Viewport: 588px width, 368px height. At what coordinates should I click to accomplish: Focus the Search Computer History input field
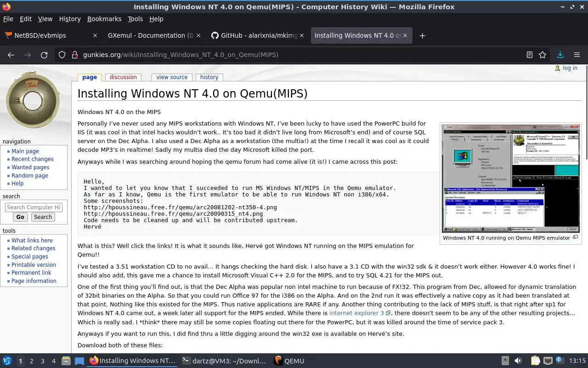point(34,207)
